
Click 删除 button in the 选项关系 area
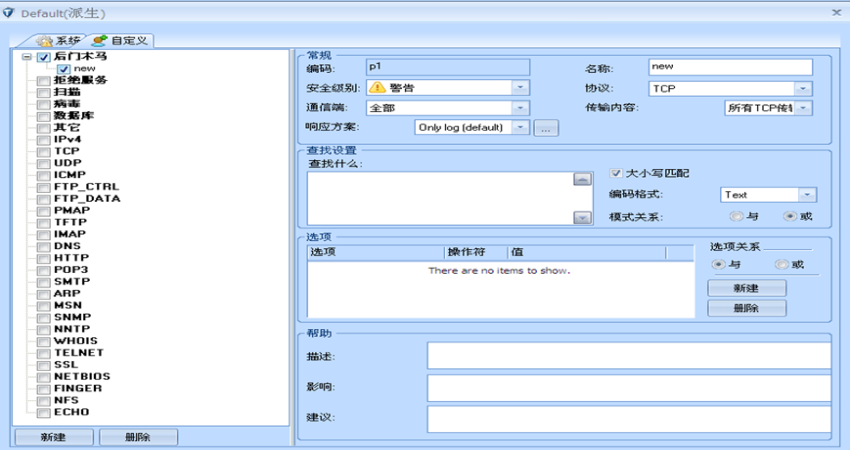click(x=746, y=308)
